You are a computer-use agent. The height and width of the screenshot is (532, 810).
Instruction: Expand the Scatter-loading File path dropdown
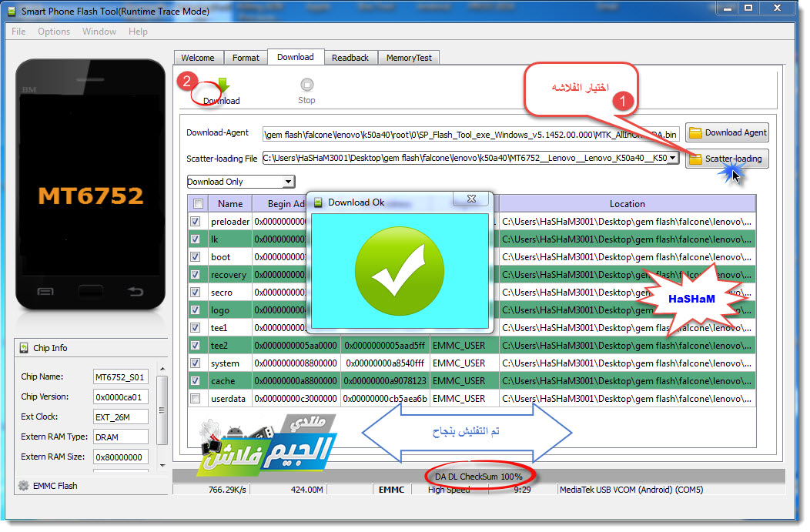pyautogui.click(x=673, y=158)
